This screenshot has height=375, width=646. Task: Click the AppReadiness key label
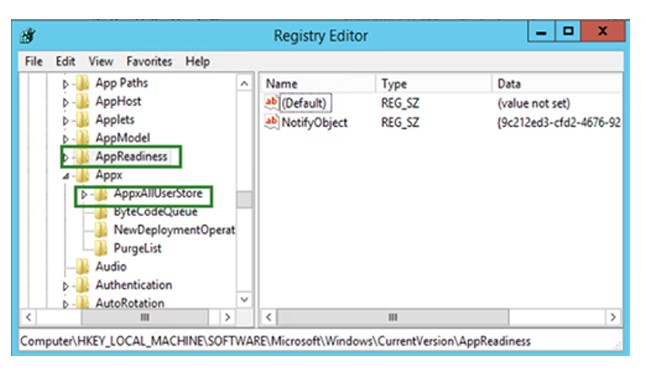click(131, 156)
